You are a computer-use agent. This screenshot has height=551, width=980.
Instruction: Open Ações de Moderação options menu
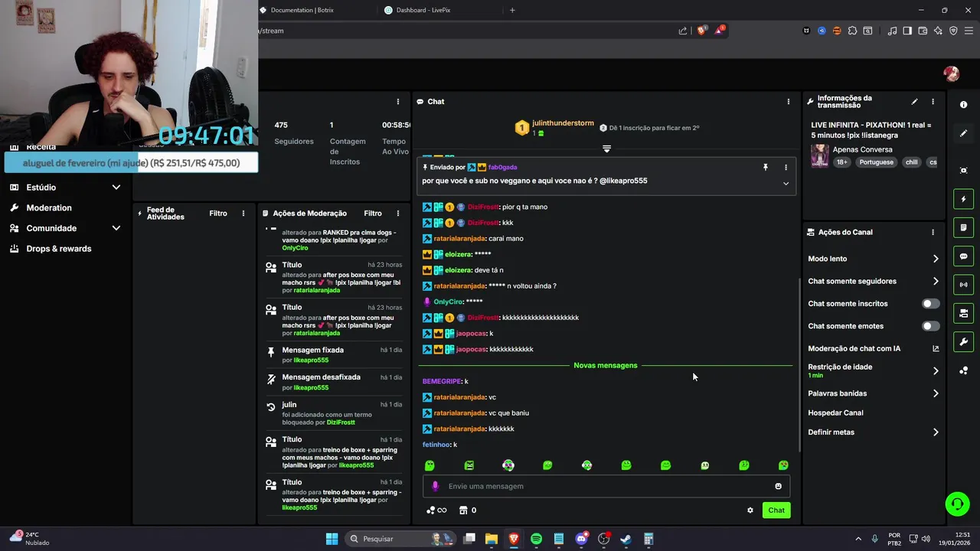point(397,214)
